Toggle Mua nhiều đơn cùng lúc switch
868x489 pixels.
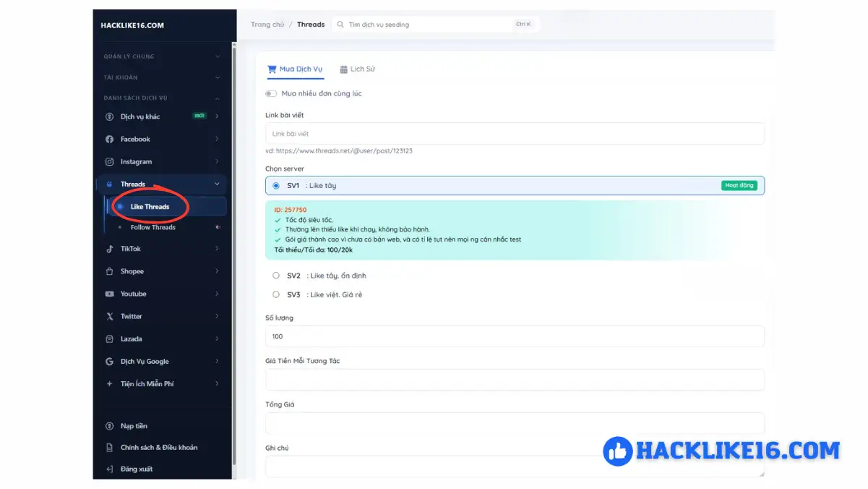(x=271, y=93)
